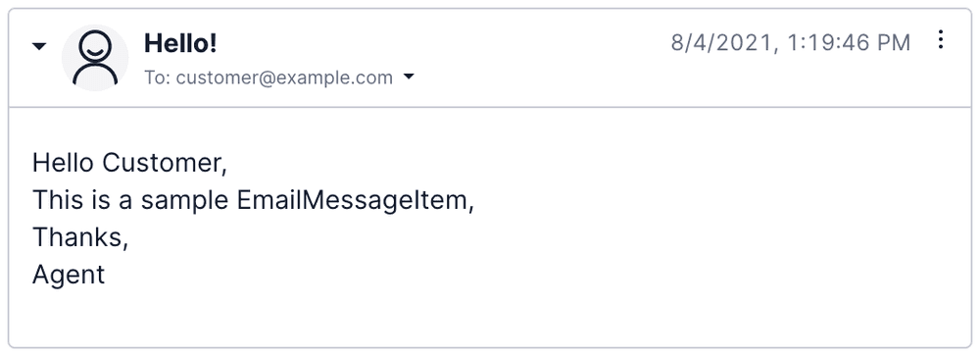Click the "Hello Customer," greeting line
980x358 pixels.
click(129, 163)
